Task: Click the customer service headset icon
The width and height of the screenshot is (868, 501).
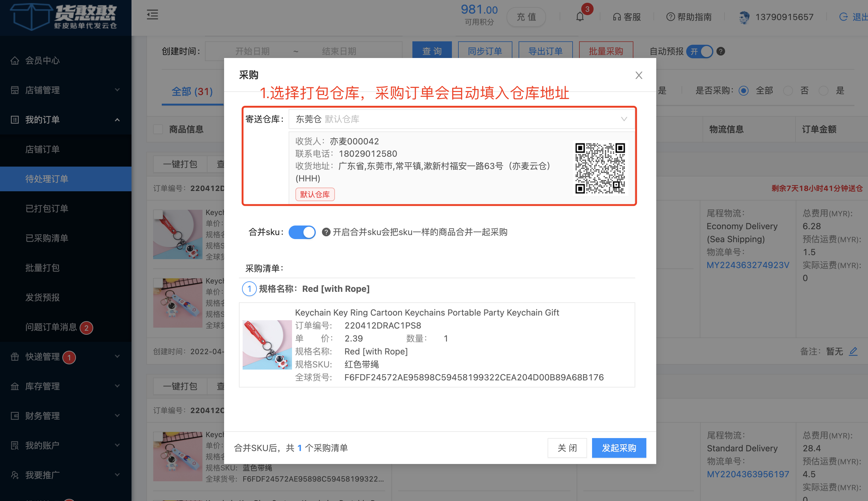Action: tap(617, 17)
